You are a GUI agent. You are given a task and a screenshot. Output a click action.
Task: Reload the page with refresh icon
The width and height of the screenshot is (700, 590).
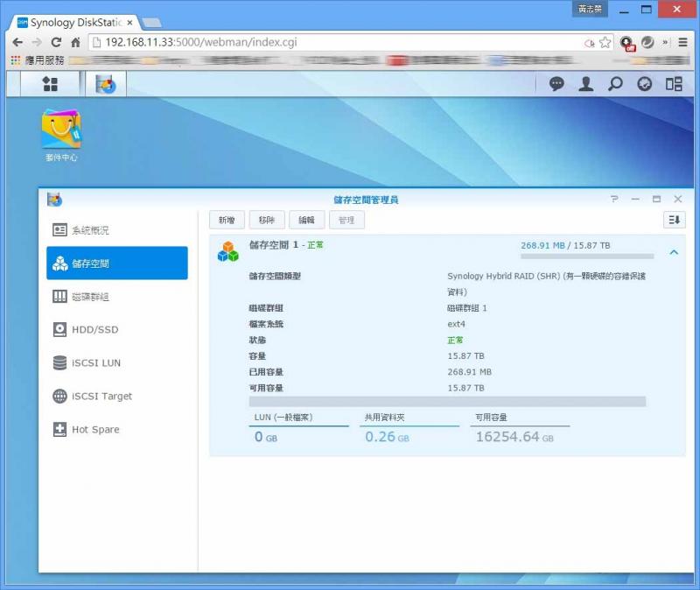[x=56, y=42]
